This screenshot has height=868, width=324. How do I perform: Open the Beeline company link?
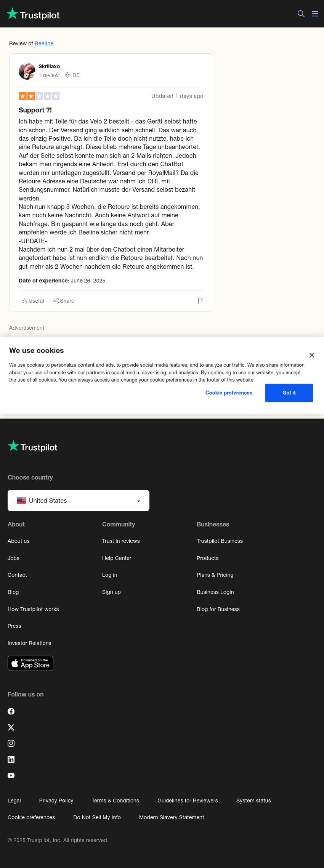point(44,43)
